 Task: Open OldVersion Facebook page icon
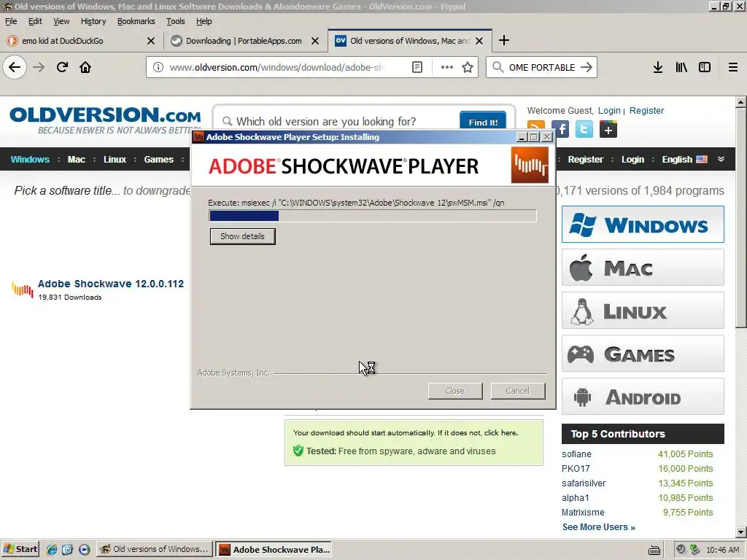pyautogui.click(x=560, y=129)
